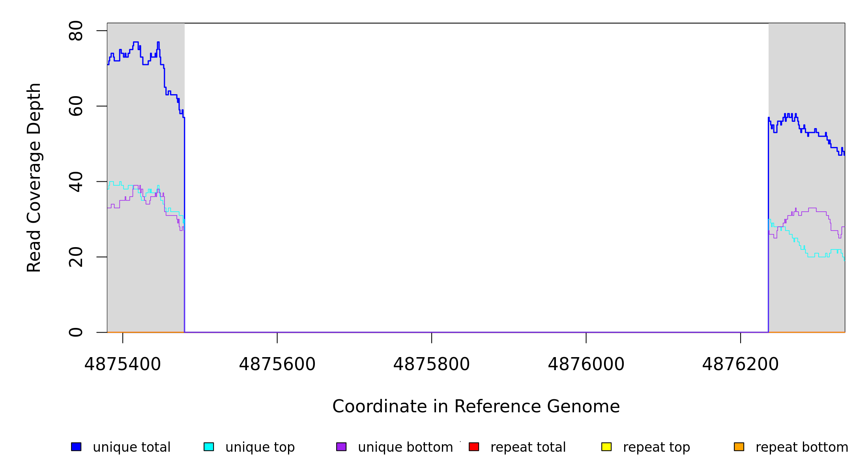Click x-axis tick label 4875800
This screenshot has height=473, width=868.
[x=432, y=364]
